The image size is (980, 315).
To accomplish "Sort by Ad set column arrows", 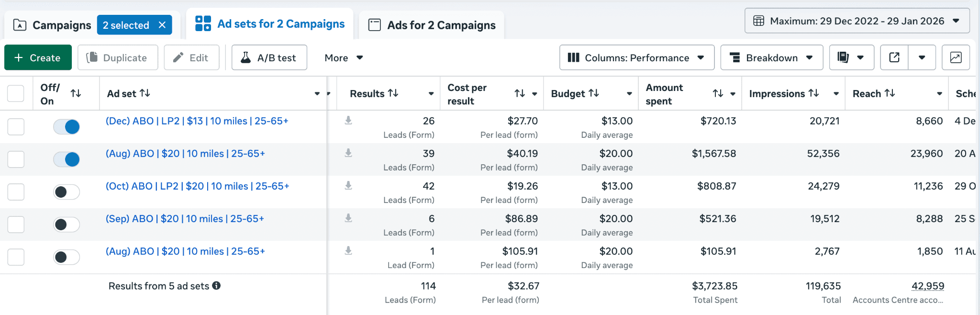I will (145, 93).
